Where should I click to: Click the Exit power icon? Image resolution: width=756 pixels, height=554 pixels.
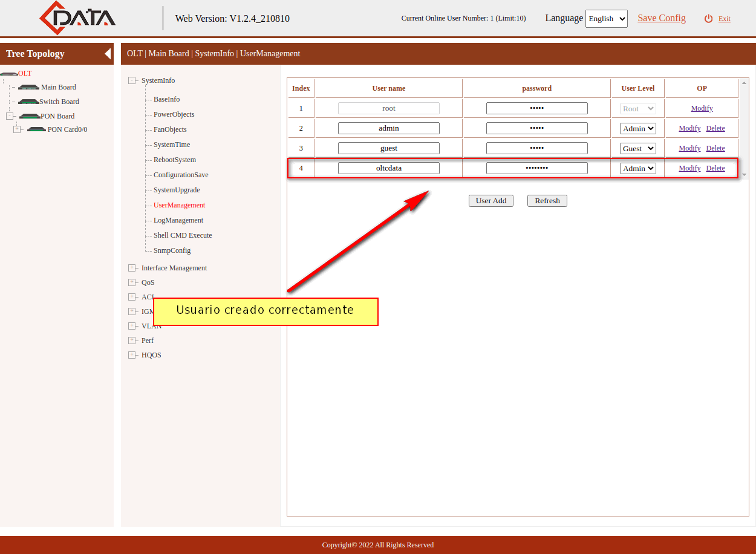coord(708,19)
